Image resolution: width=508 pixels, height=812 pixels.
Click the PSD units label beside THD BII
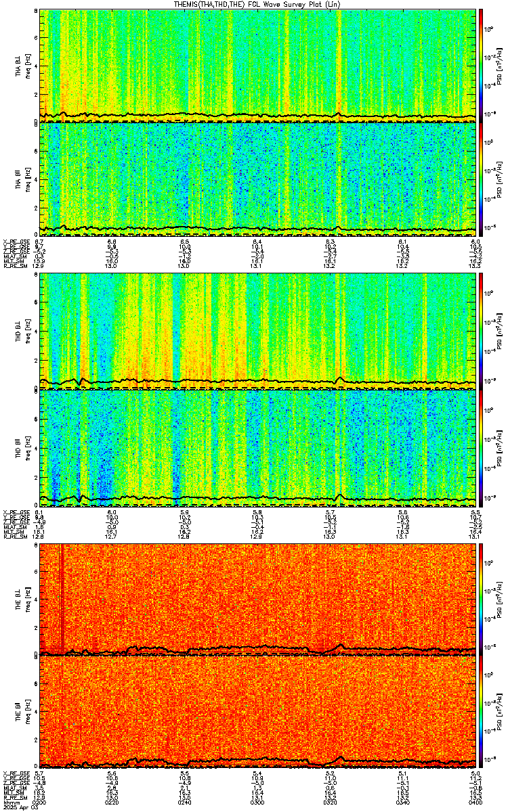pyautogui.click(x=500, y=447)
